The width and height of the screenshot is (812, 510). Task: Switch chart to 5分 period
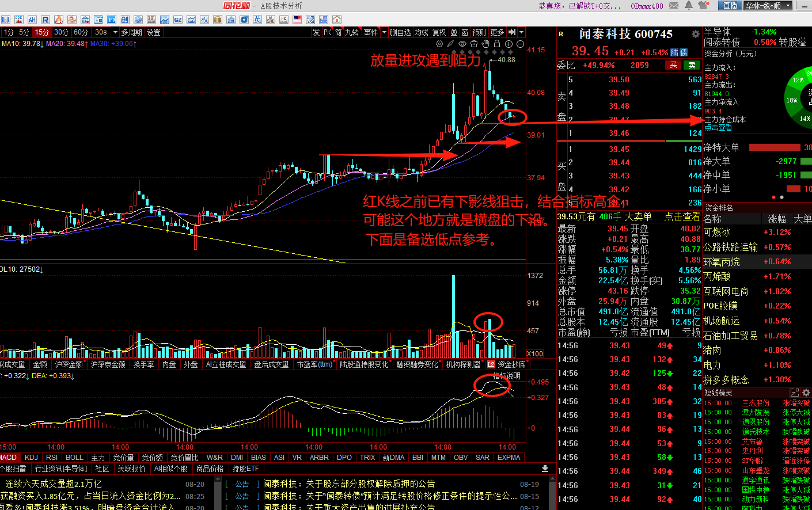pos(24,32)
